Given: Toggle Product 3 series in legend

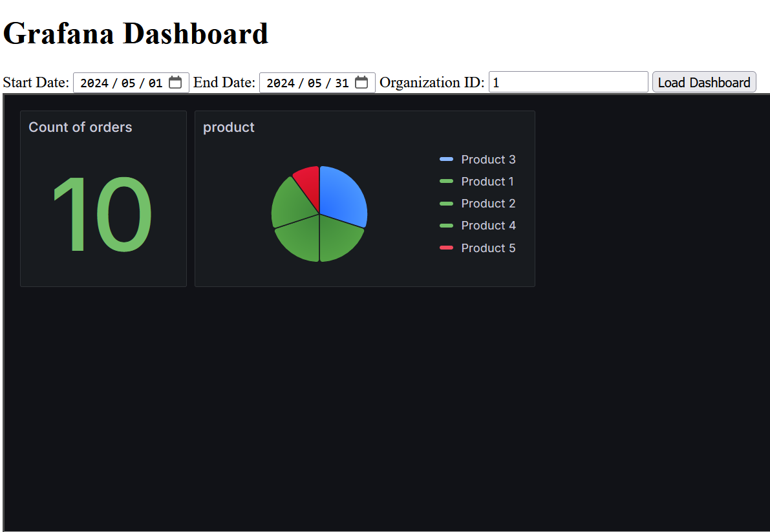Looking at the screenshot, I should [488, 160].
